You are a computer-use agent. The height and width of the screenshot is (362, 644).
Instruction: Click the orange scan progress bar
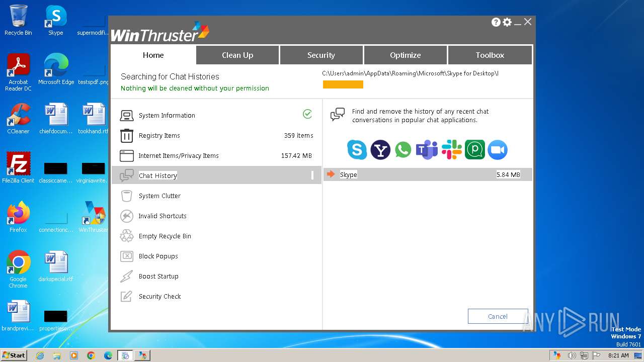(343, 84)
